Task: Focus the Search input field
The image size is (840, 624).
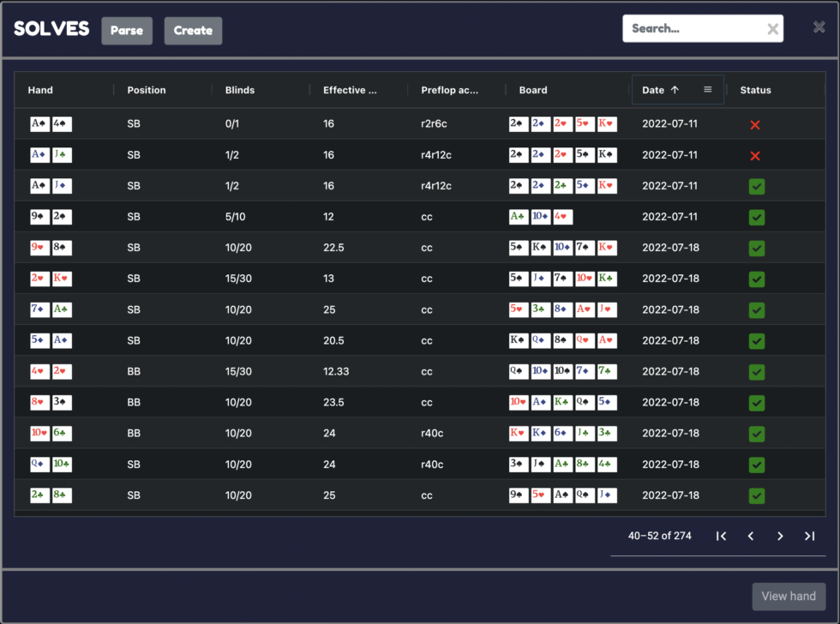Action: point(694,29)
